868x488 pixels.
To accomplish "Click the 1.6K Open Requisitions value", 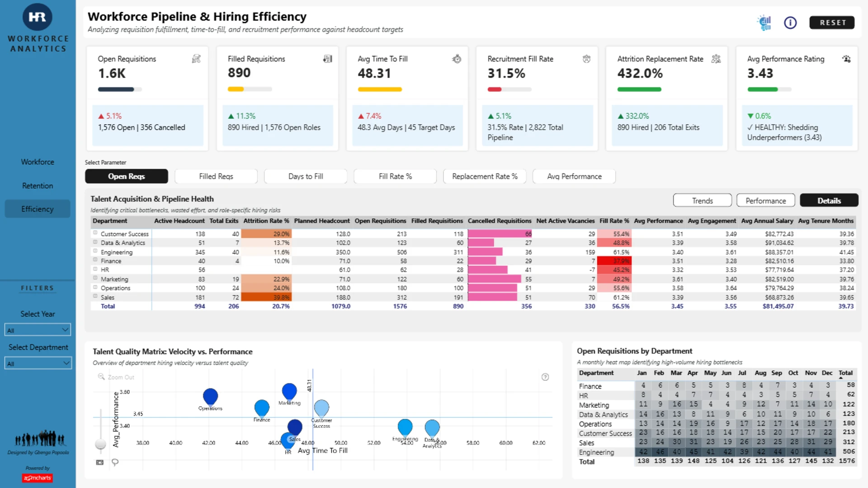I will coord(112,73).
